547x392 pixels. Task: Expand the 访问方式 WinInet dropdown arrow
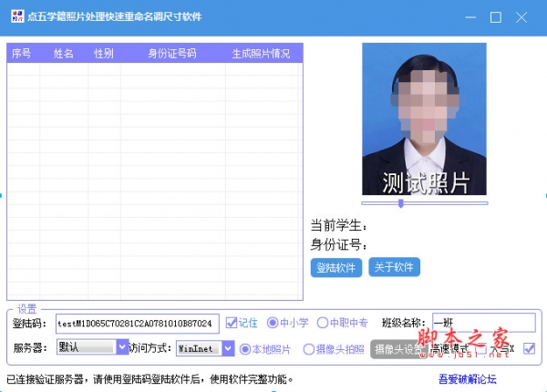(x=228, y=348)
